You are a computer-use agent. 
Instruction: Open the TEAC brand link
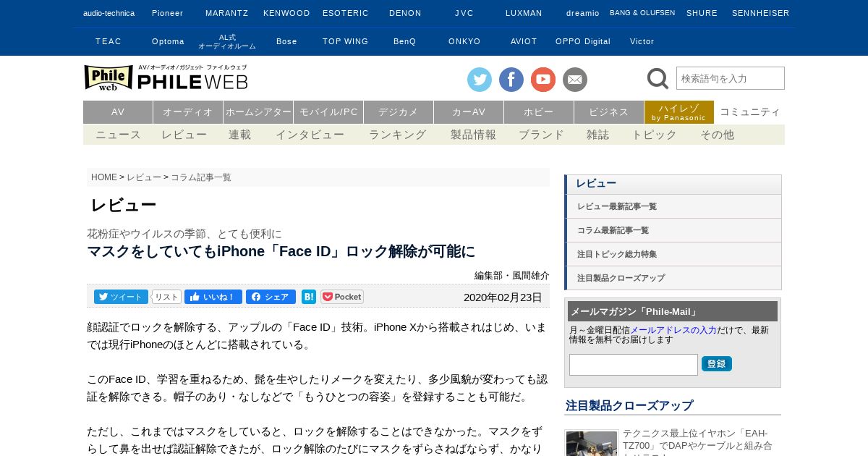109,41
